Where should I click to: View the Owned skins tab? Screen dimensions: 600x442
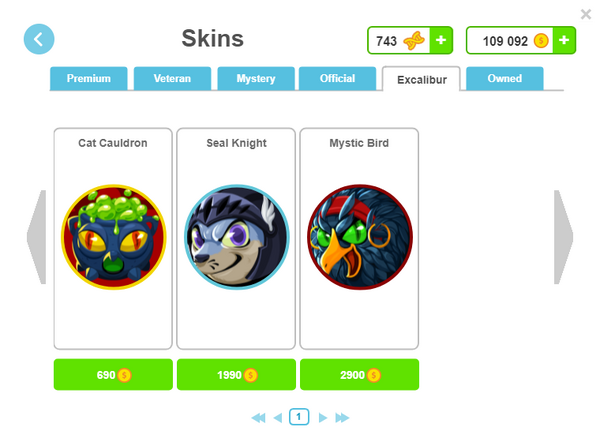pyautogui.click(x=505, y=78)
